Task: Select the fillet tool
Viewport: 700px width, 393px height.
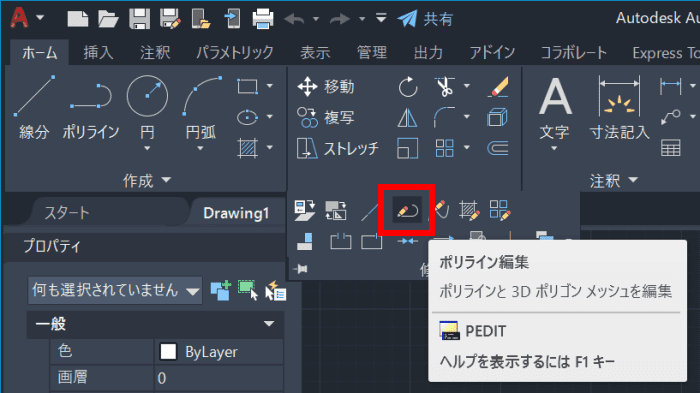Action: (x=445, y=117)
